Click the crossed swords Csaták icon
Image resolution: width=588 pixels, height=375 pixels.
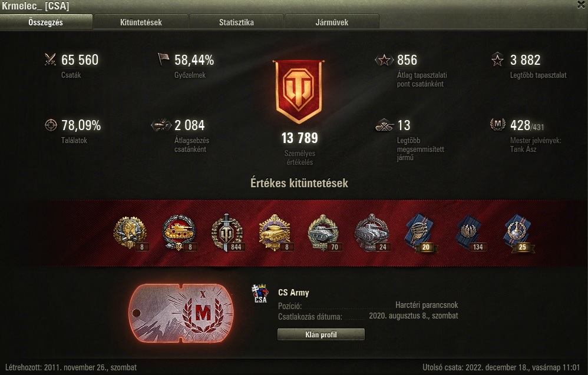click(x=50, y=59)
